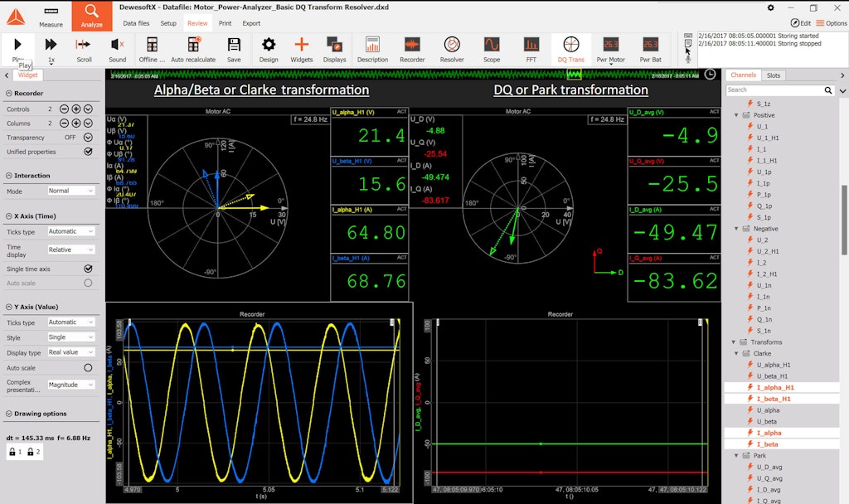This screenshot has height=504, width=849.
Task: Select the U_alpha_H1 channel
Action: pos(774,365)
